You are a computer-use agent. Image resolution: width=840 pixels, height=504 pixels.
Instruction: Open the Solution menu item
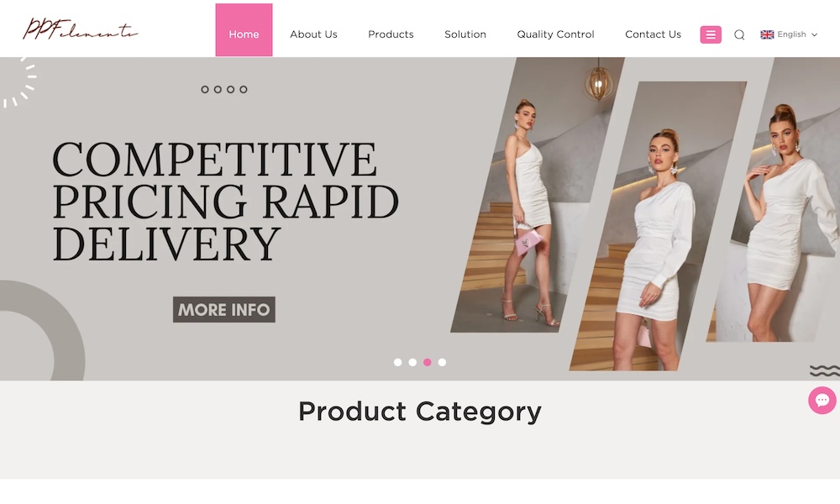click(465, 34)
